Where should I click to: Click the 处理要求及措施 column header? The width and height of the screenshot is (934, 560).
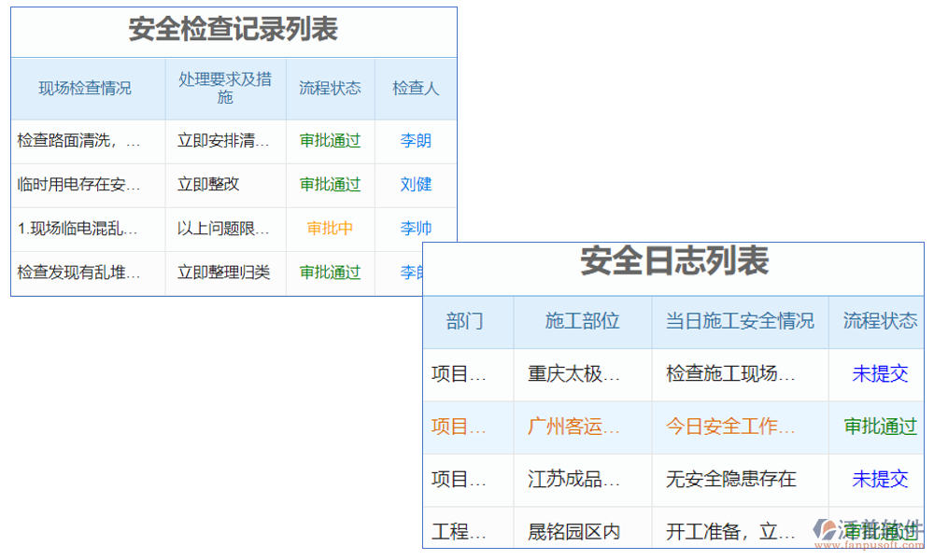(224, 88)
